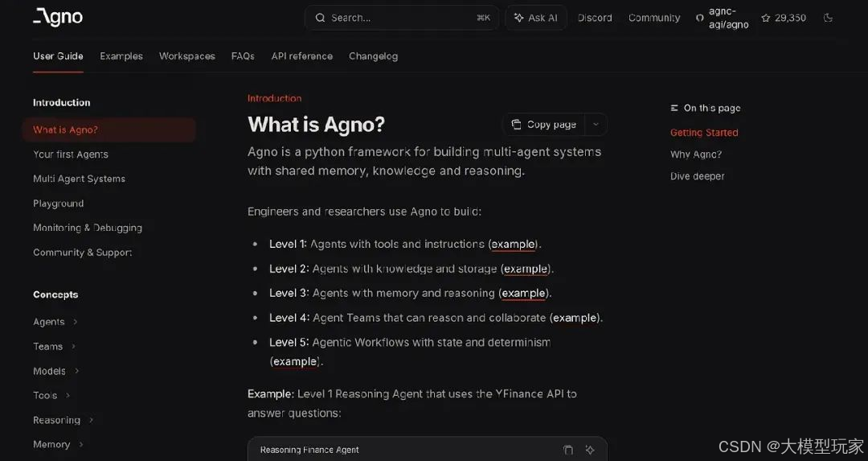Click the What is Agno? heading

316,124
